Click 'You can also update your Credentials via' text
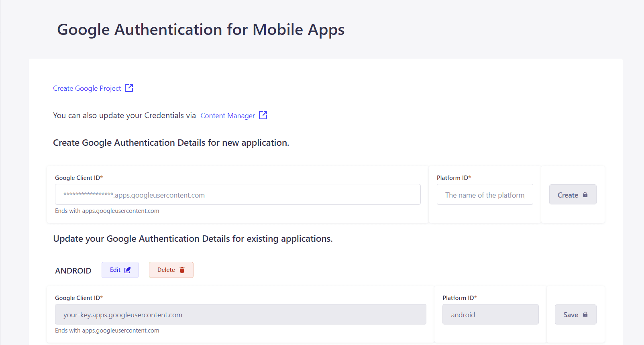The image size is (644, 345). 124,116
